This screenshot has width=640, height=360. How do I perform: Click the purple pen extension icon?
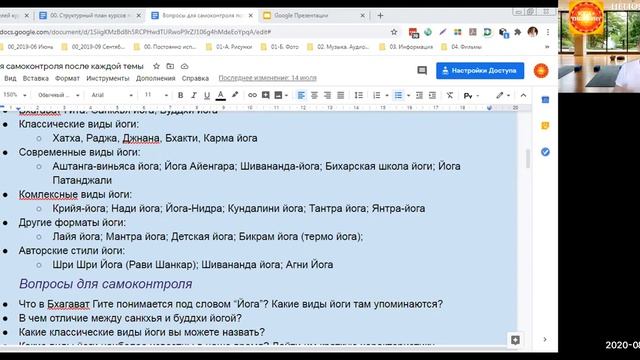click(x=443, y=32)
